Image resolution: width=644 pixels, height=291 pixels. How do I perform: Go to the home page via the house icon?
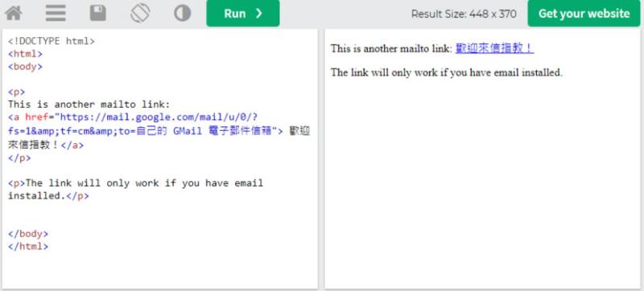(x=13, y=13)
